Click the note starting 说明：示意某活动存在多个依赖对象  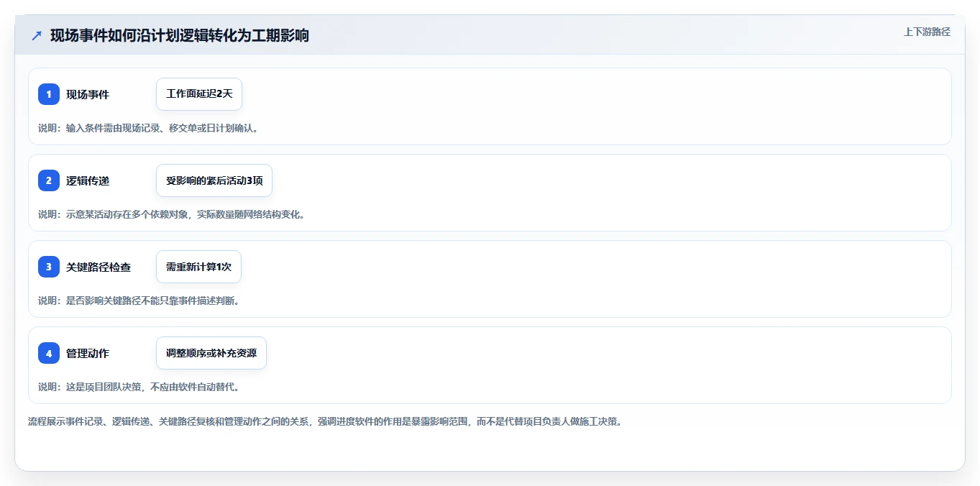tap(172, 214)
